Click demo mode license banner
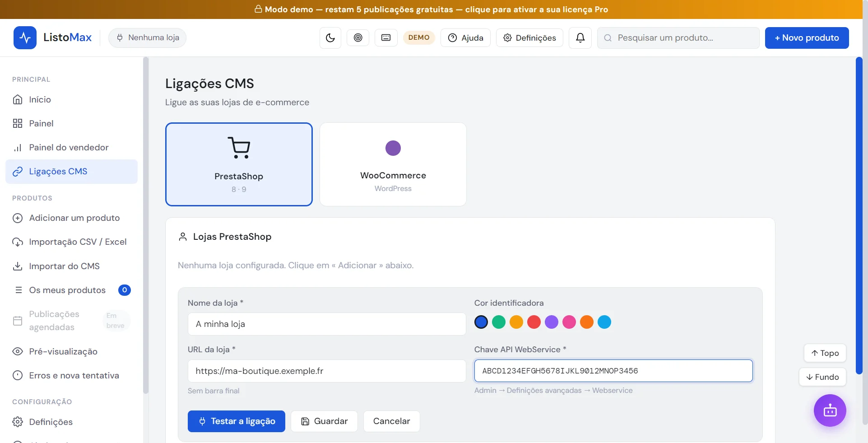 coord(431,9)
